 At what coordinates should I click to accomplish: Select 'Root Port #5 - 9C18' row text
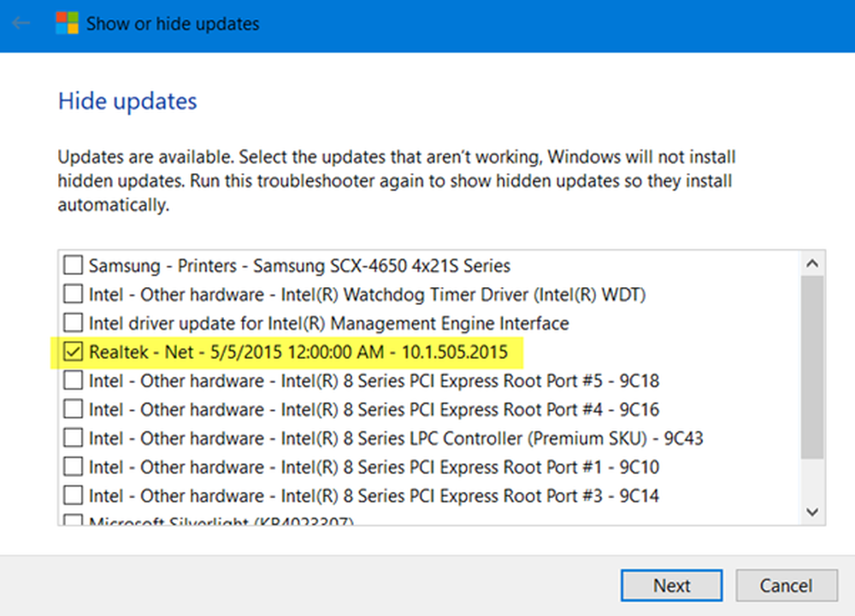click(374, 381)
